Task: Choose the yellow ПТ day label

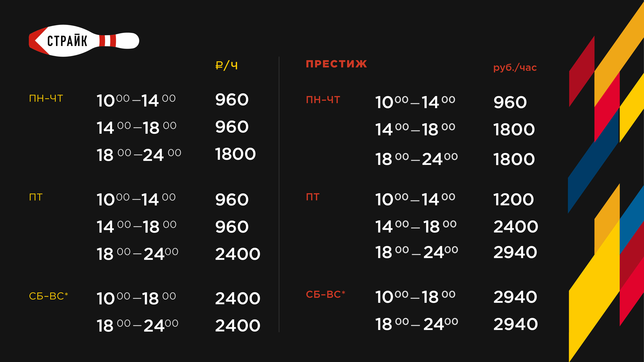Action: [36, 197]
